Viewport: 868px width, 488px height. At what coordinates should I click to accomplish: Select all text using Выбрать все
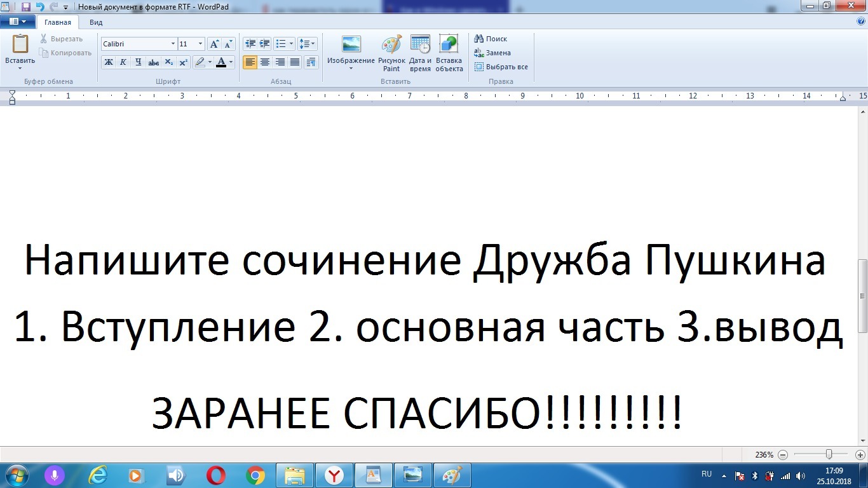pos(502,67)
